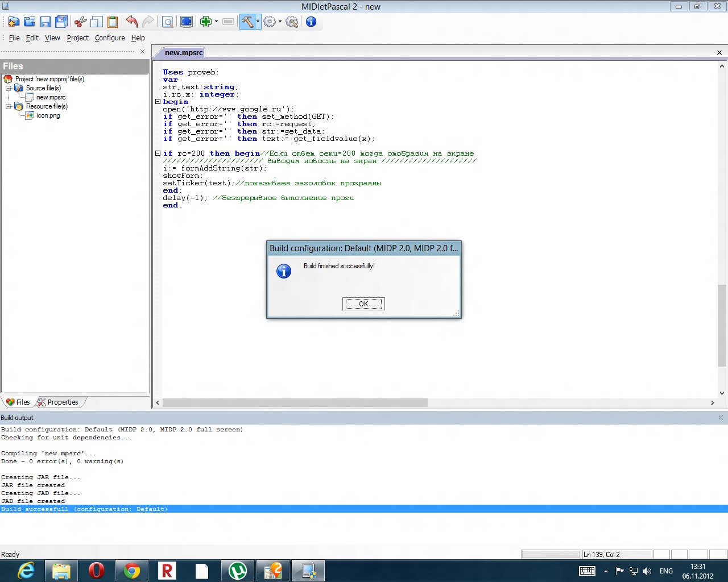The height and width of the screenshot is (582, 728).
Task: Click the editor horizontal scrollbar thumb
Action: pyautogui.click(x=295, y=403)
